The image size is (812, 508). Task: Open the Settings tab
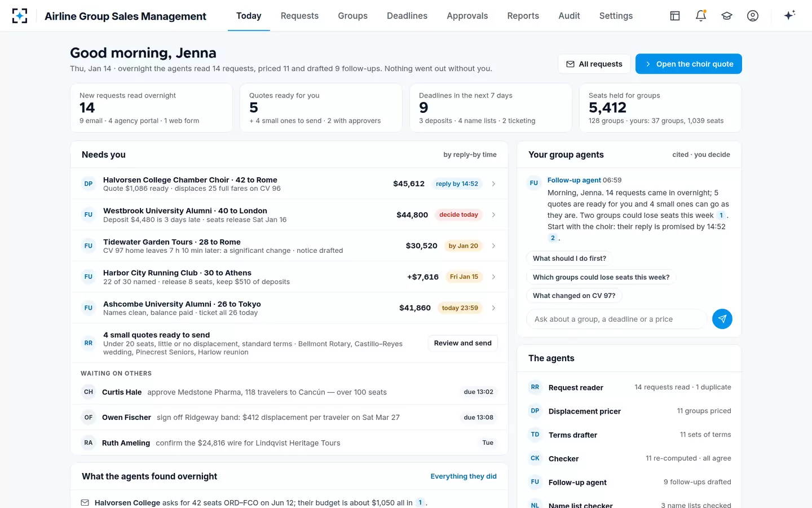(x=616, y=16)
